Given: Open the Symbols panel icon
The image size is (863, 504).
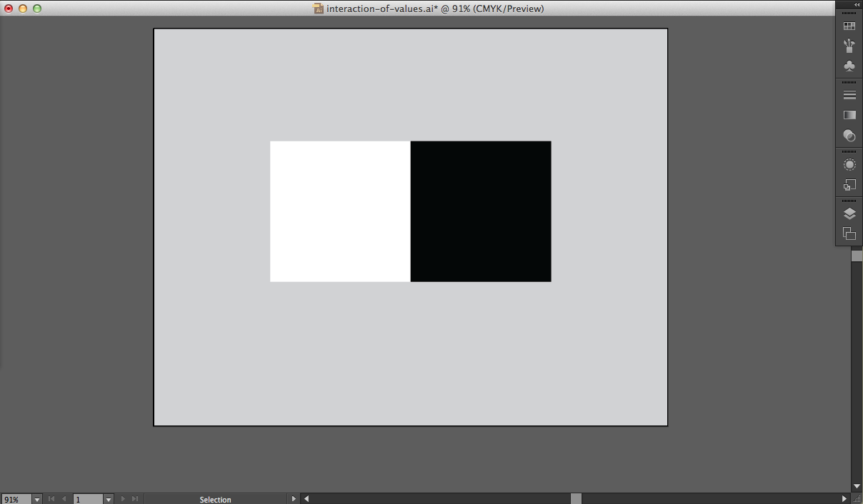Looking at the screenshot, I should pyautogui.click(x=849, y=66).
